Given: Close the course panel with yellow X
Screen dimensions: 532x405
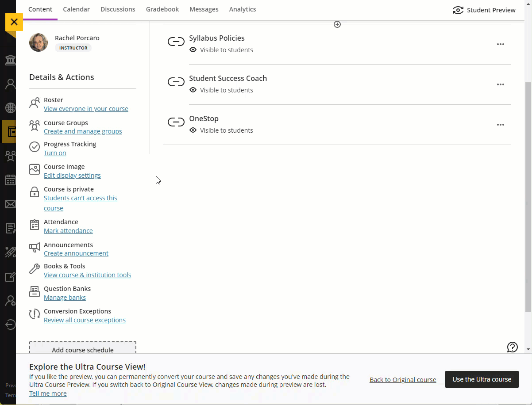Looking at the screenshot, I should click(x=14, y=22).
